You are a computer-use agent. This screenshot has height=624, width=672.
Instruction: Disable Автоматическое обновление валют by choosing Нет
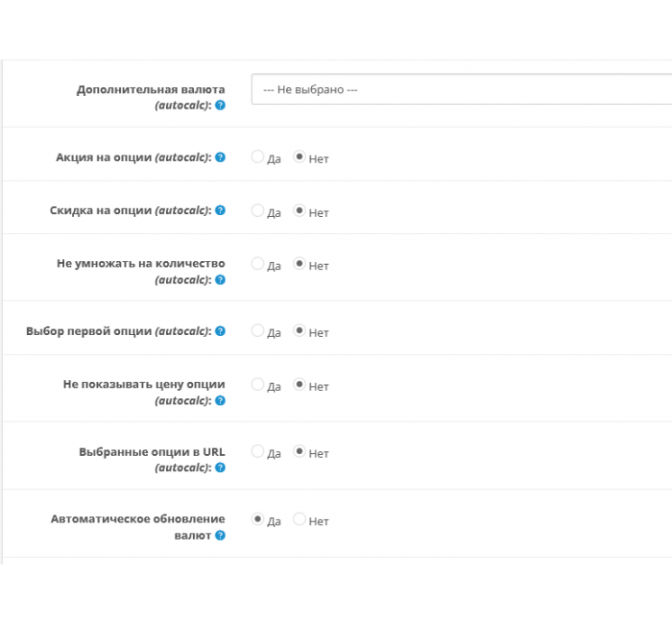pos(300,519)
